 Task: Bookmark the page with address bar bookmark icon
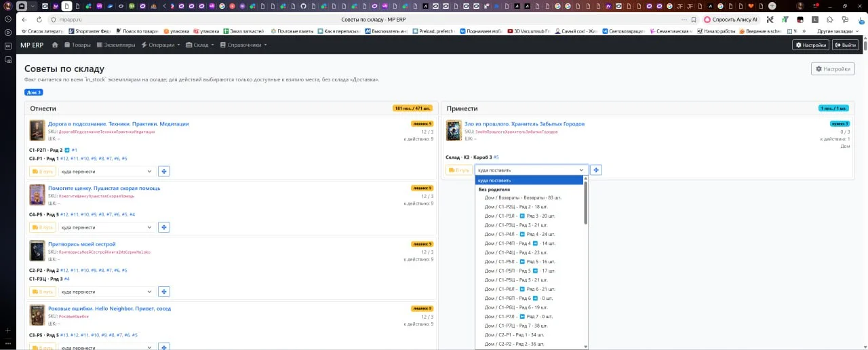[694, 20]
